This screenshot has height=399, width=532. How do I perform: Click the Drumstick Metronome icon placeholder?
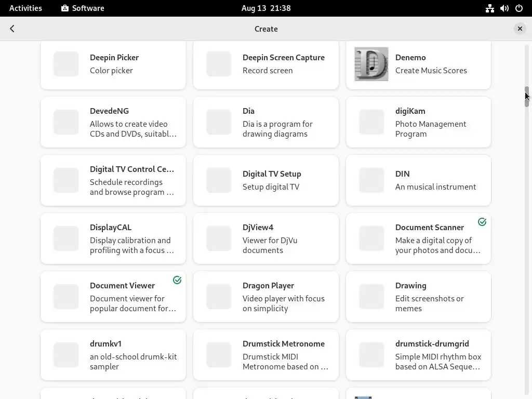tap(219, 355)
